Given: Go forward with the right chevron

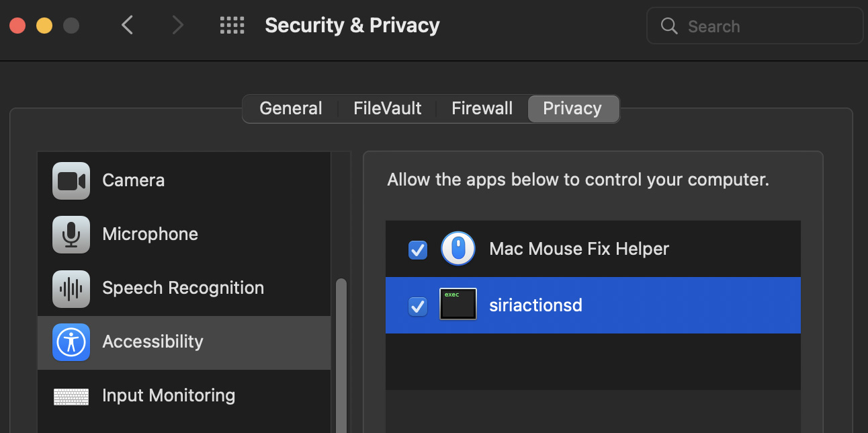Looking at the screenshot, I should [177, 26].
